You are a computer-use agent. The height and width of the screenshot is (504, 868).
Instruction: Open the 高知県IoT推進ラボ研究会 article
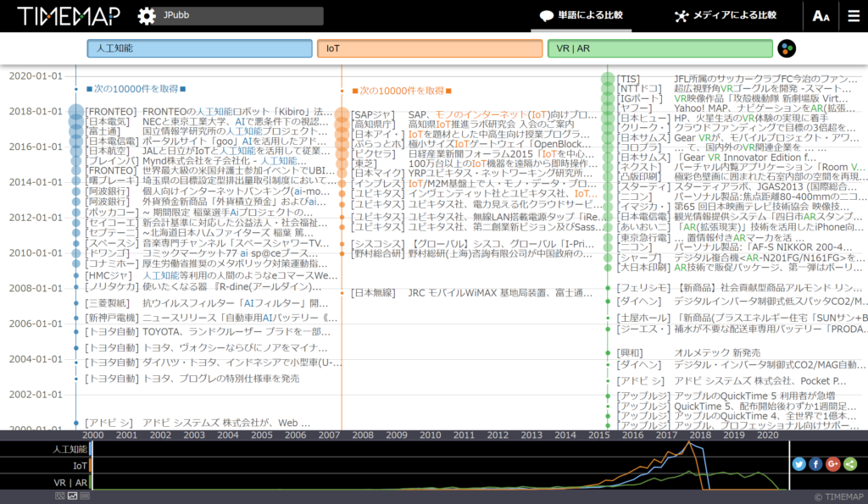(463, 125)
